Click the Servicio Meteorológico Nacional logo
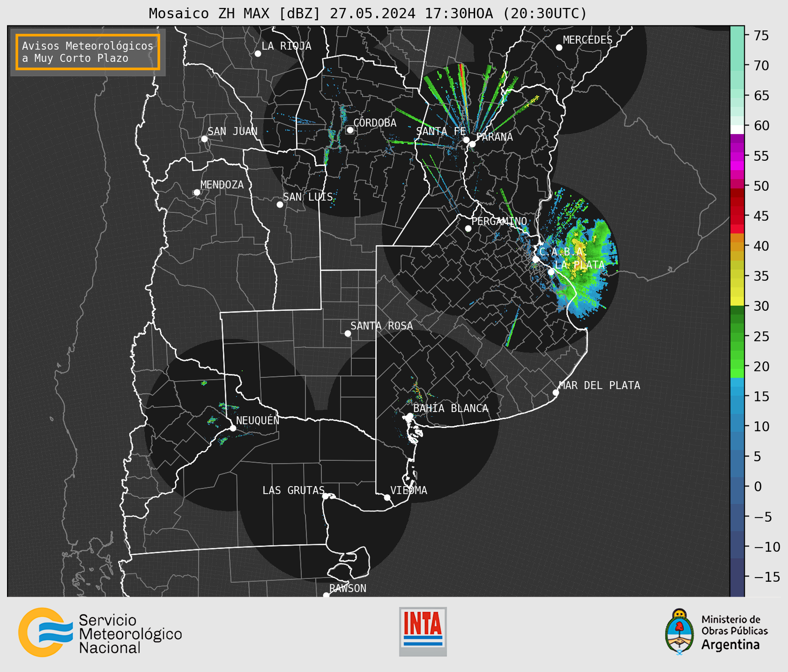788x672 pixels. 100,632
